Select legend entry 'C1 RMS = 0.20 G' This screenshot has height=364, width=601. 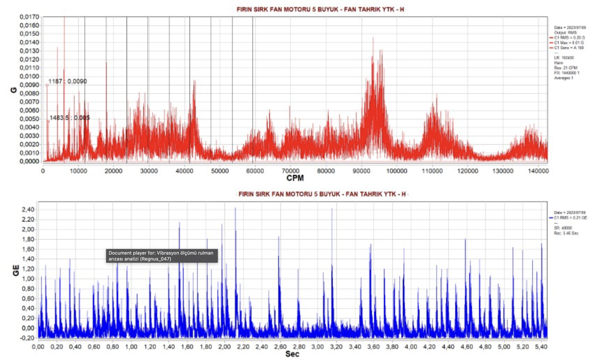569,38
